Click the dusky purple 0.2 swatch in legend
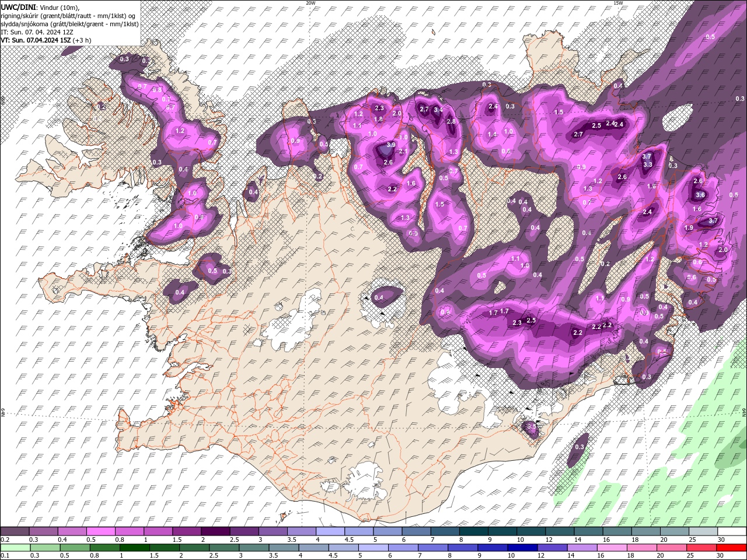This screenshot has width=747, height=560. point(15,531)
